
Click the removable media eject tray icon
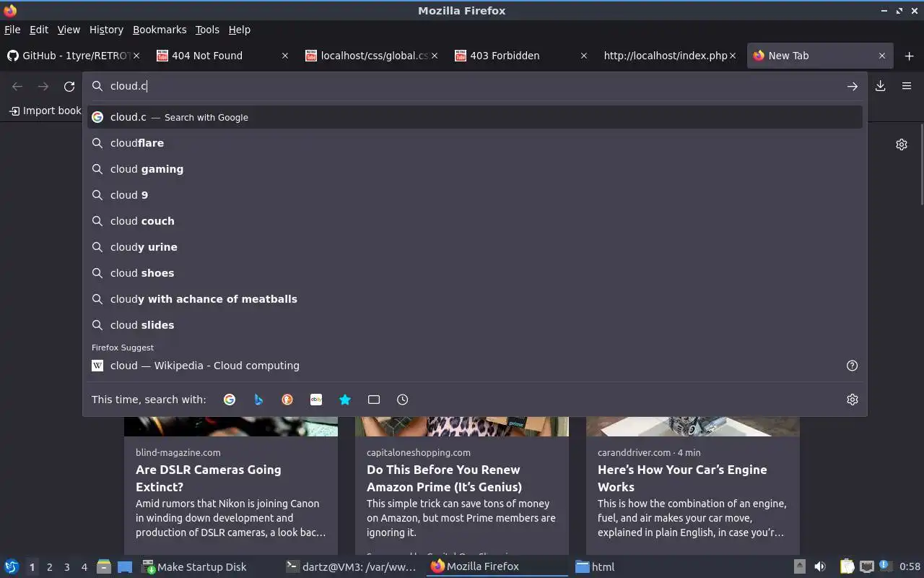800,566
